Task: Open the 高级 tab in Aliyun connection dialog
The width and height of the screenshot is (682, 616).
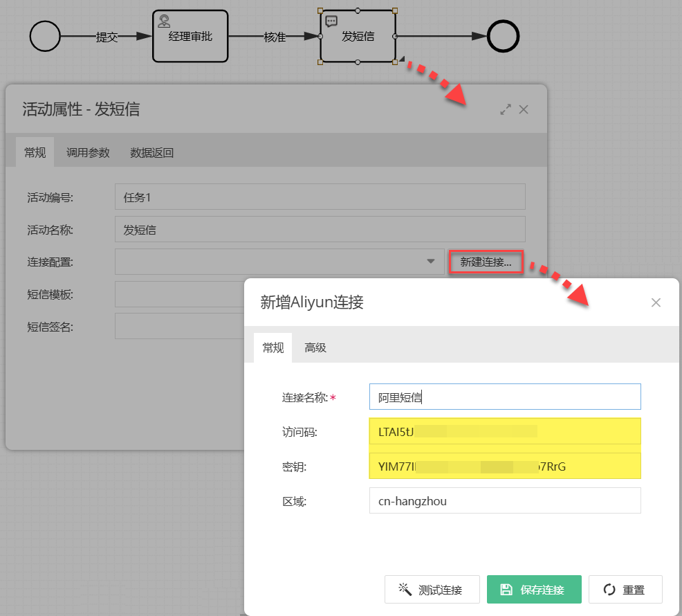Action: point(315,347)
